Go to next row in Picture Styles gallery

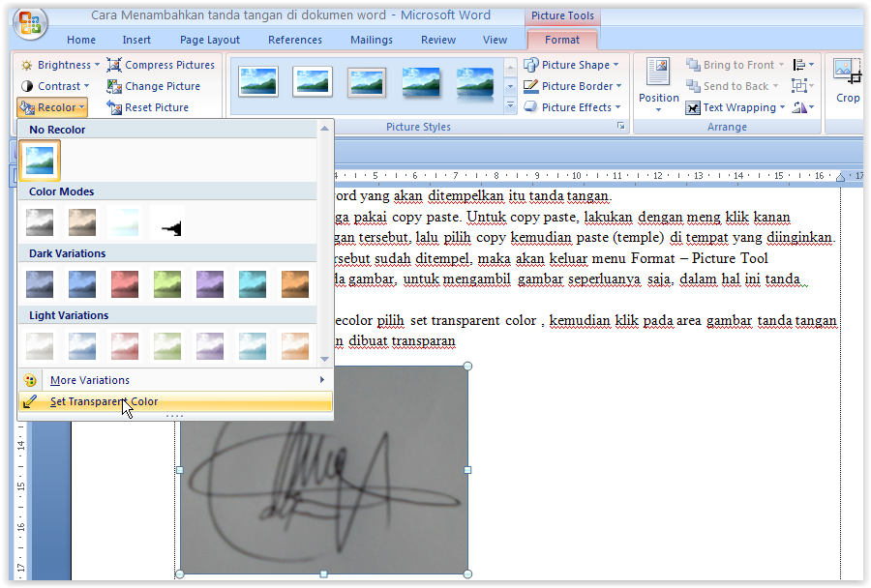pyautogui.click(x=510, y=87)
